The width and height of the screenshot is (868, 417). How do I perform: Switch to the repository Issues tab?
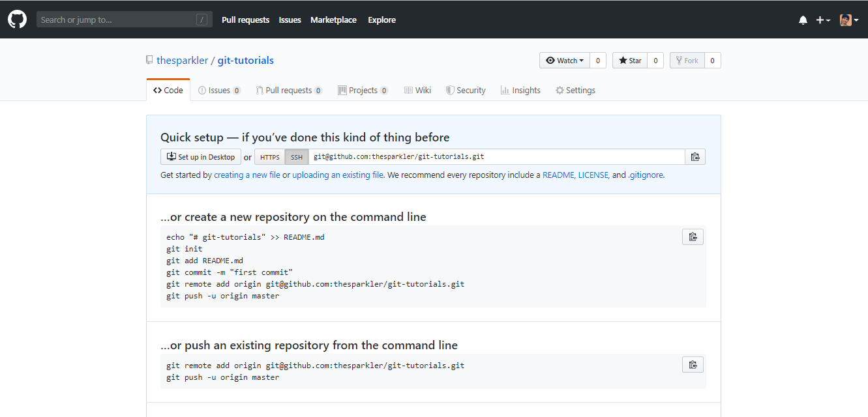(219, 91)
